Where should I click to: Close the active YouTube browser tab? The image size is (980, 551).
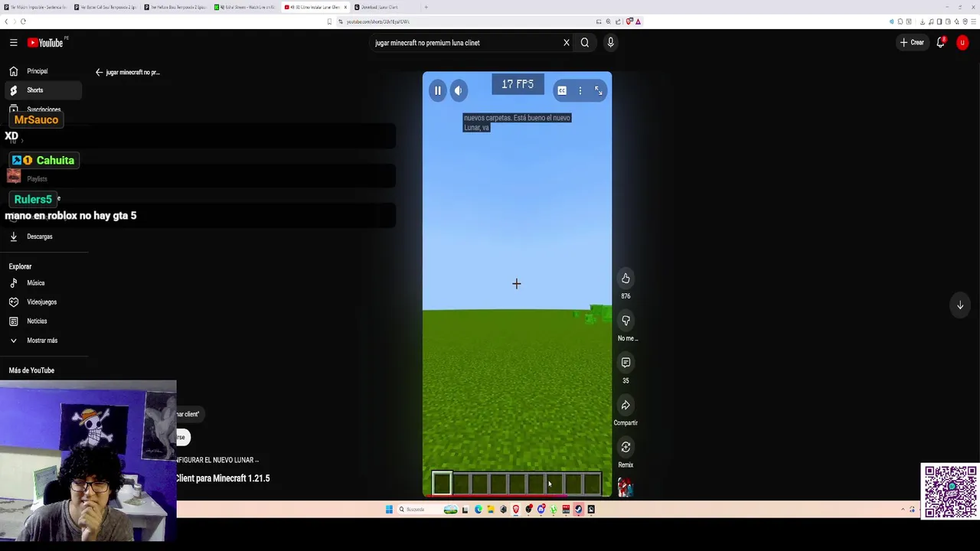345,7
